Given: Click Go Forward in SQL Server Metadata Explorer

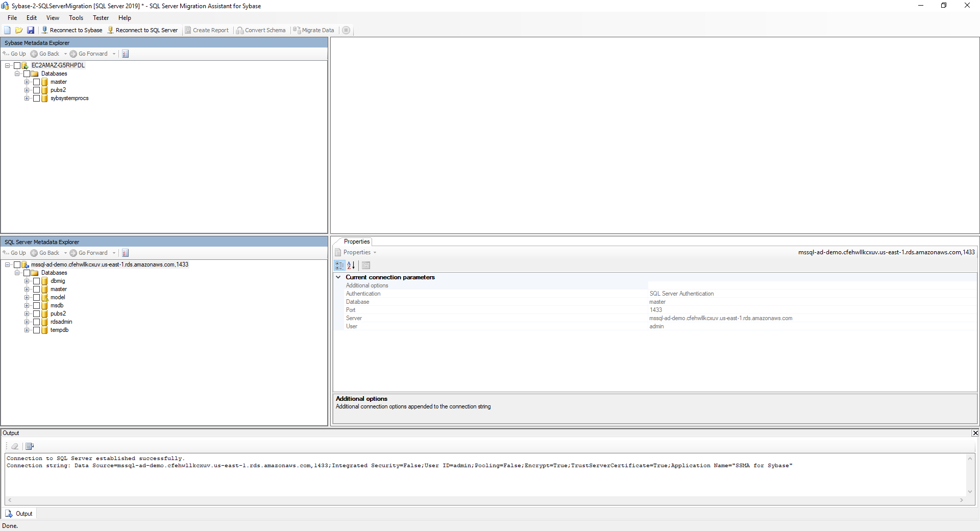Looking at the screenshot, I should tap(89, 253).
